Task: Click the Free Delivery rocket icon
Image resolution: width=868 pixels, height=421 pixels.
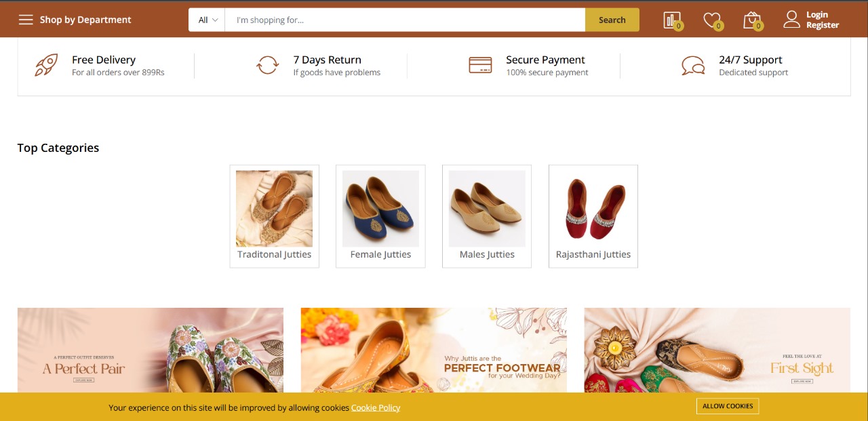Action: [x=46, y=65]
